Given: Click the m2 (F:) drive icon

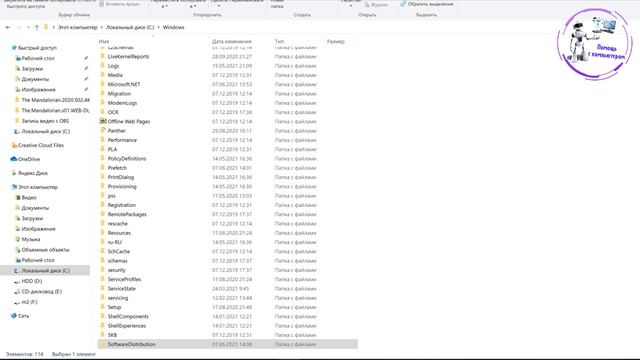Looking at the screenshot, I should [x=17, y=302].
